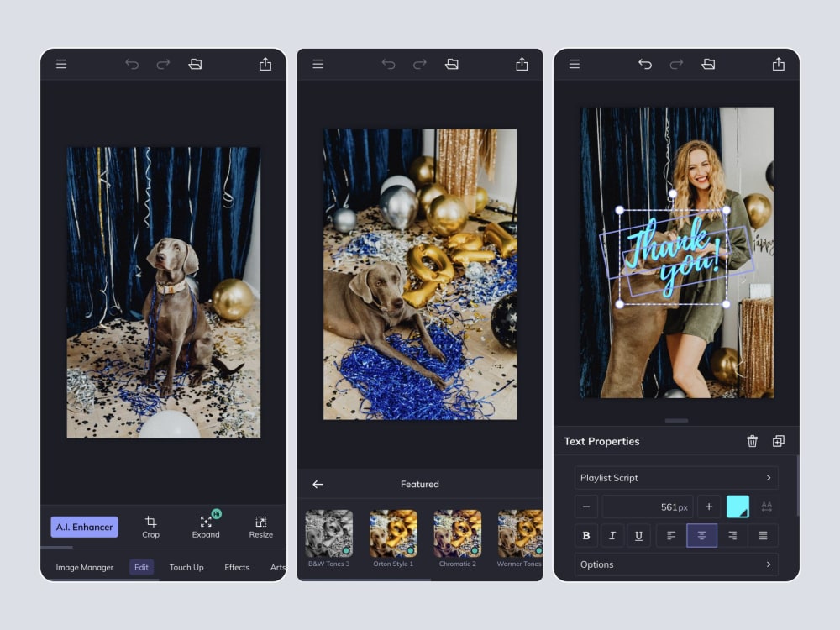Open the Playlist Script font dropdown

click(x=676, y=478)
